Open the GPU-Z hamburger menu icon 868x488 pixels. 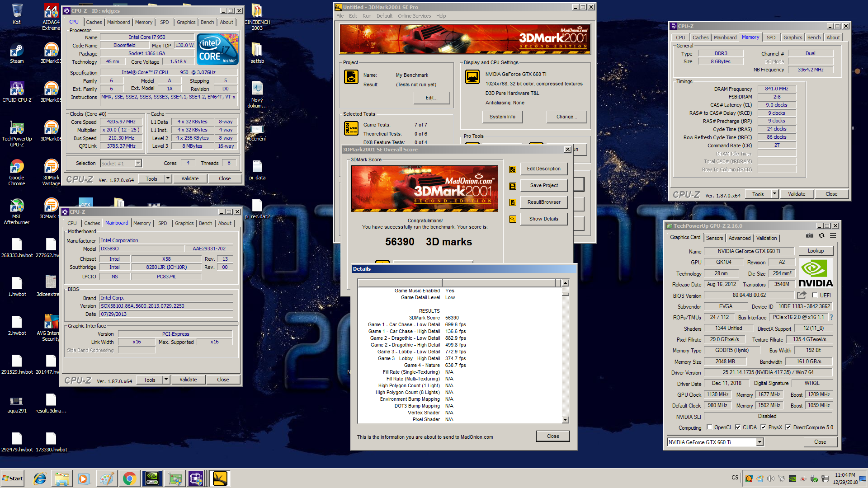point(833,236)
